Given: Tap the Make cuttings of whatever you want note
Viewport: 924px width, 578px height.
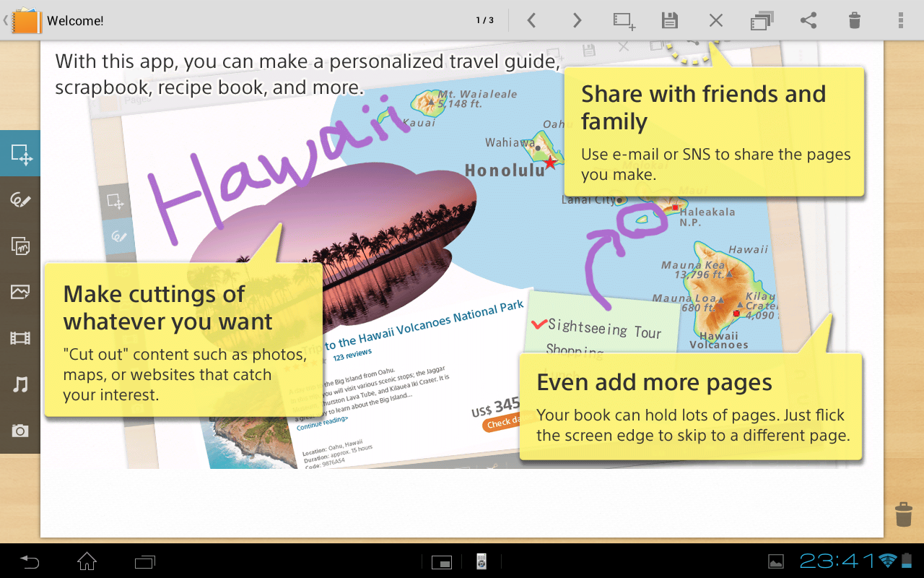Looking at the screenshot, I should tap(183, 339).
